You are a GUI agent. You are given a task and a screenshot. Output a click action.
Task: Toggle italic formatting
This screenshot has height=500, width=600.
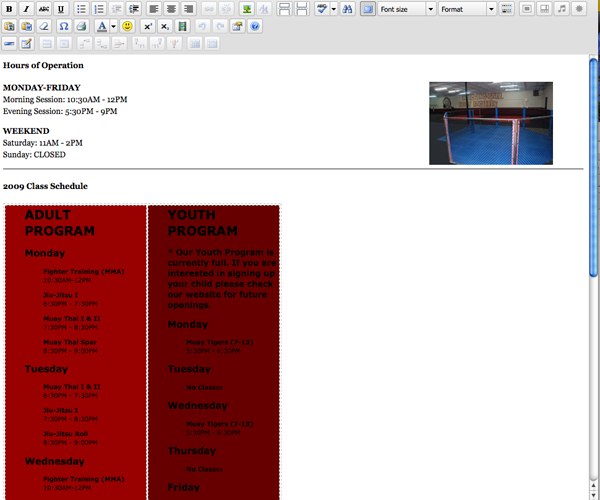pyautogui.click(x=26, y=9)
